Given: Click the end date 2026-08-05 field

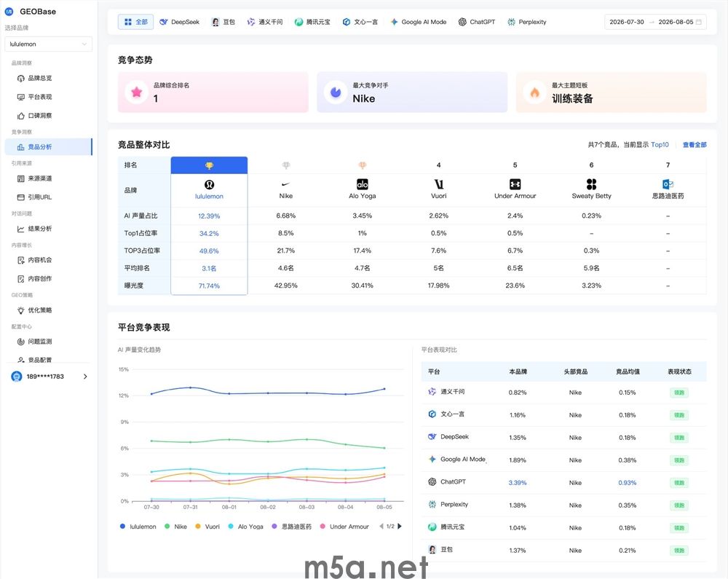Looking at the screenshot, I should [x=676, y=22].
